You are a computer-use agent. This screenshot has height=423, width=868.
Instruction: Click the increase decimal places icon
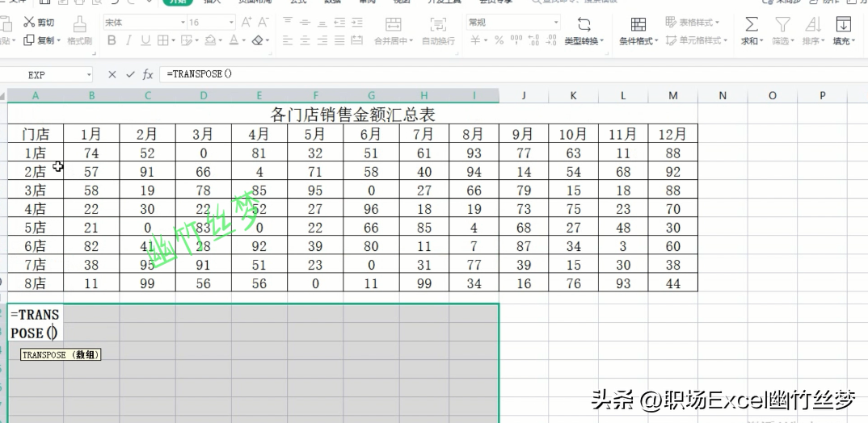533,40
